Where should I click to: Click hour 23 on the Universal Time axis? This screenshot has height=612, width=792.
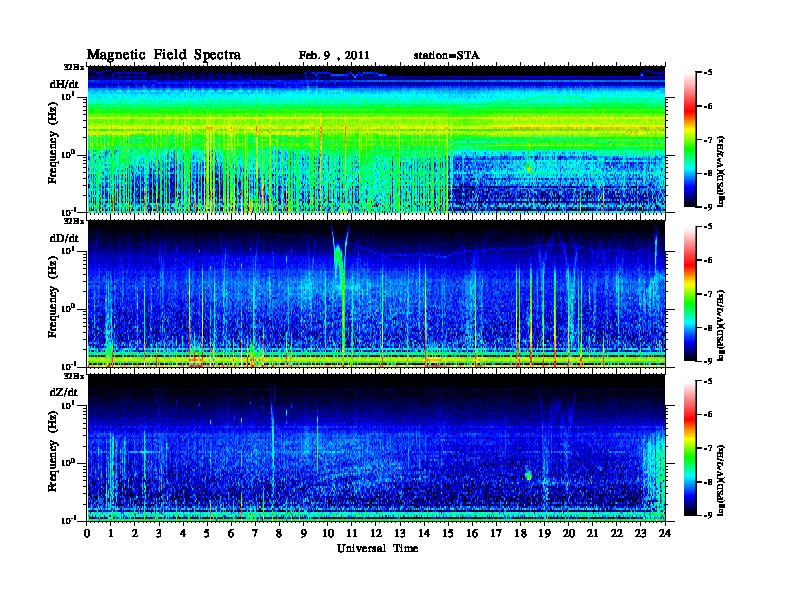[640, 534]
